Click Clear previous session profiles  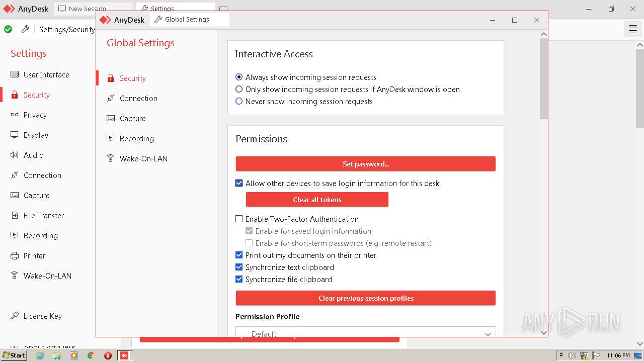[x=366, y=298]
